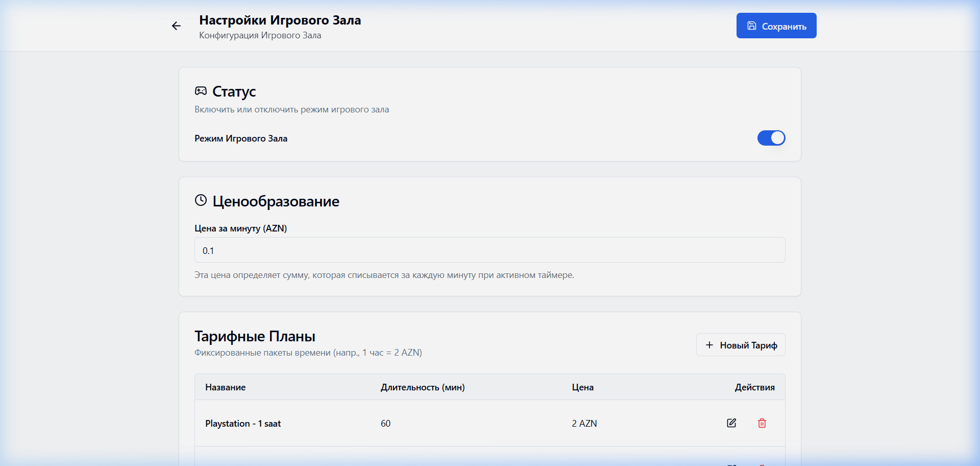Click the Статус section heading
Image resolution: width=980 pixels, height=466 pixels.
click(x=234, y=91)
